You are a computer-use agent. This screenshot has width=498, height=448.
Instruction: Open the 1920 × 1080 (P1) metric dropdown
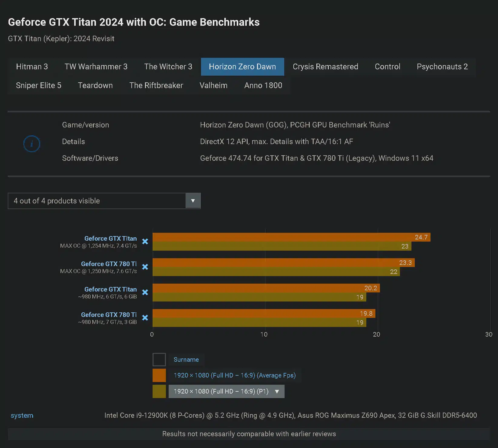pos(226,391)
